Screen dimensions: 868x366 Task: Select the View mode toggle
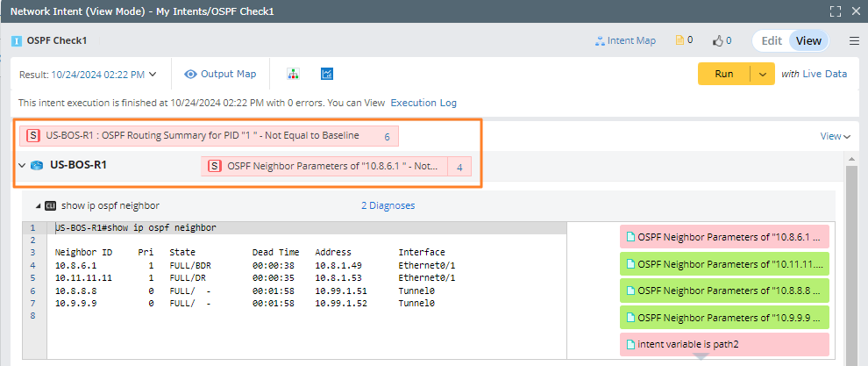[x=808, y=40]
